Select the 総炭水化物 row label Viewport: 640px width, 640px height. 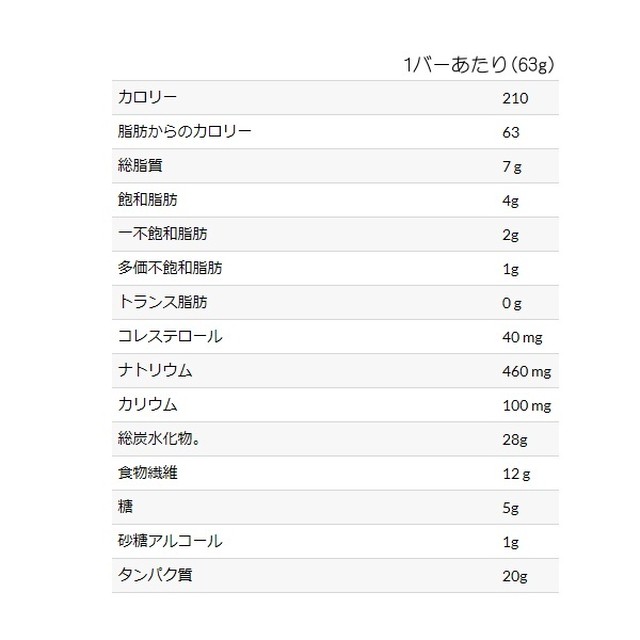[x=165, y=439]
